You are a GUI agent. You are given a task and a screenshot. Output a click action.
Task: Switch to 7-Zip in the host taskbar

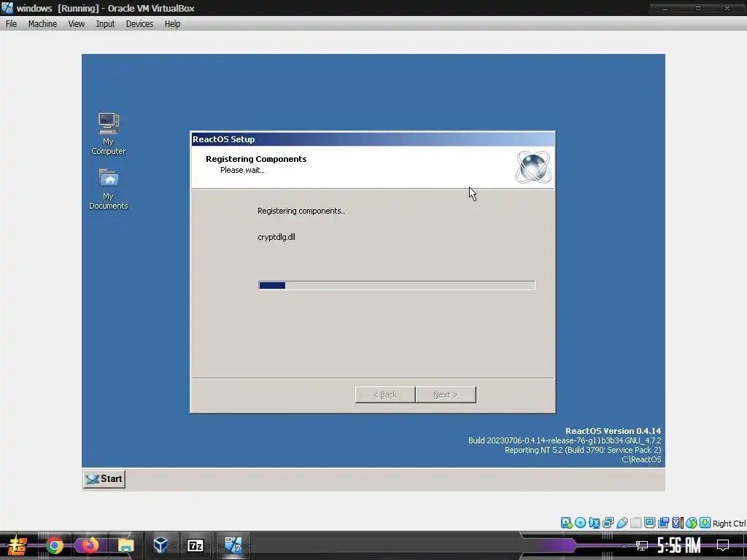(x=196, y=545)
